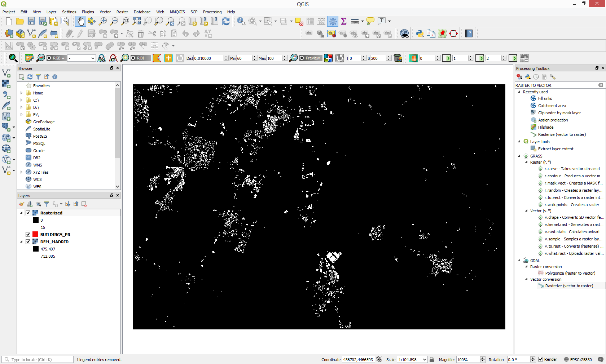Open the Help Contents icon
The height and width of the screenshot is (364, 606).
(469, 34)
